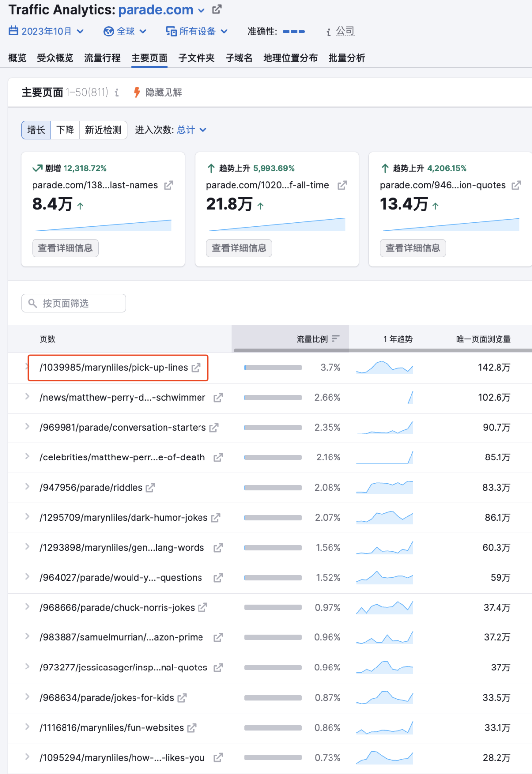
Task: Open external link for /1116816/marynliles/fun-websites
Action: [192, 728]
